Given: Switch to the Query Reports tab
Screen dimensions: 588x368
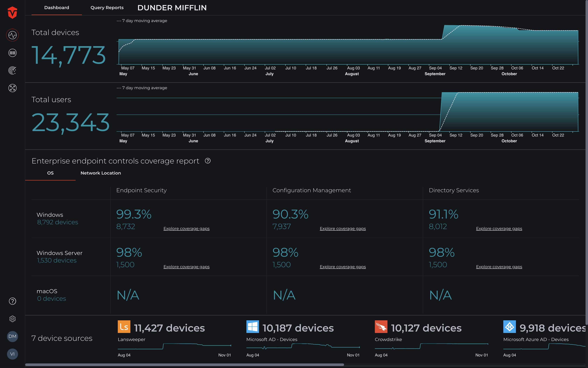Looking at the screenshot, I should tap(107, 8).
